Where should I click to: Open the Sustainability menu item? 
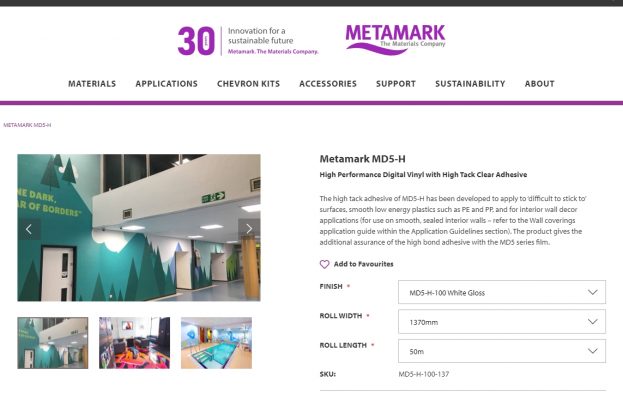pos(470,84)
